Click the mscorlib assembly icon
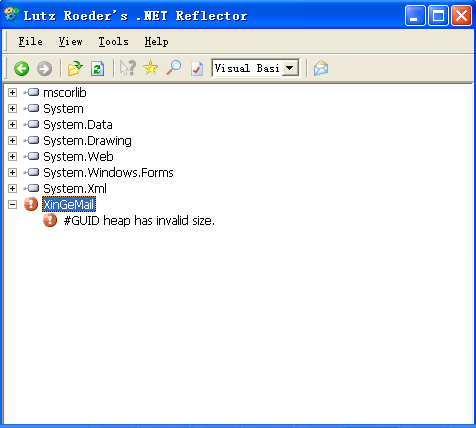This screenshot has height=428, width=476. tap(31, 92)
